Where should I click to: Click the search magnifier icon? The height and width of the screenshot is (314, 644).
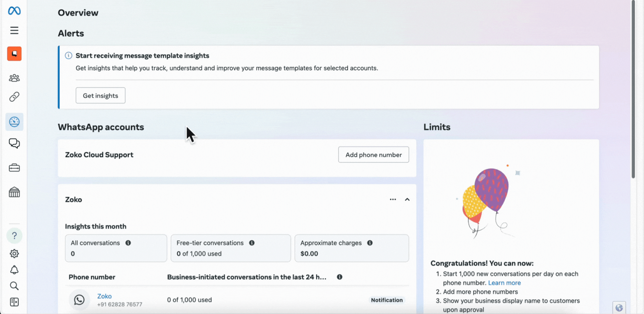click(14, 286)
